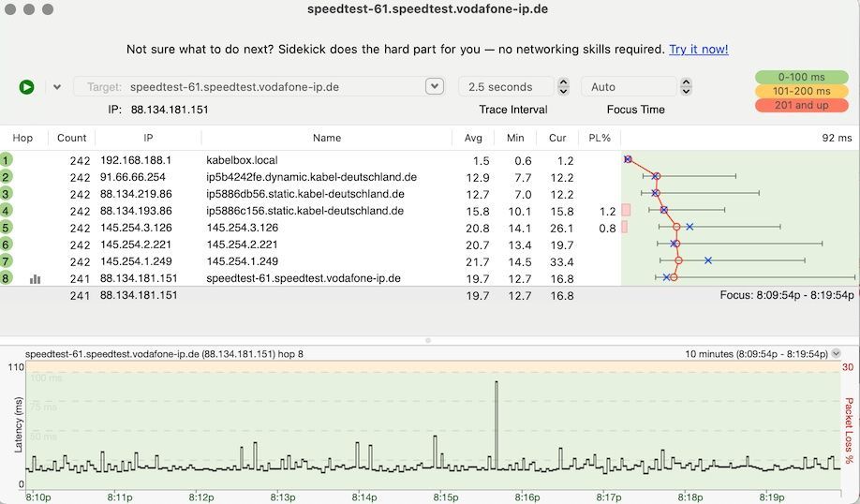
Task: Start tracing with the green play button
Action: [26, 86]
